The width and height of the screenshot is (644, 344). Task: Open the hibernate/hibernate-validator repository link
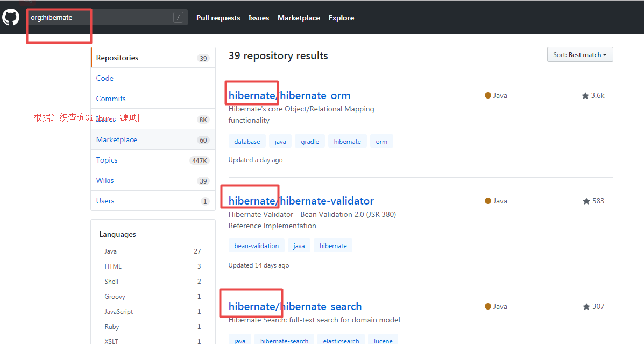click(301, 201)
